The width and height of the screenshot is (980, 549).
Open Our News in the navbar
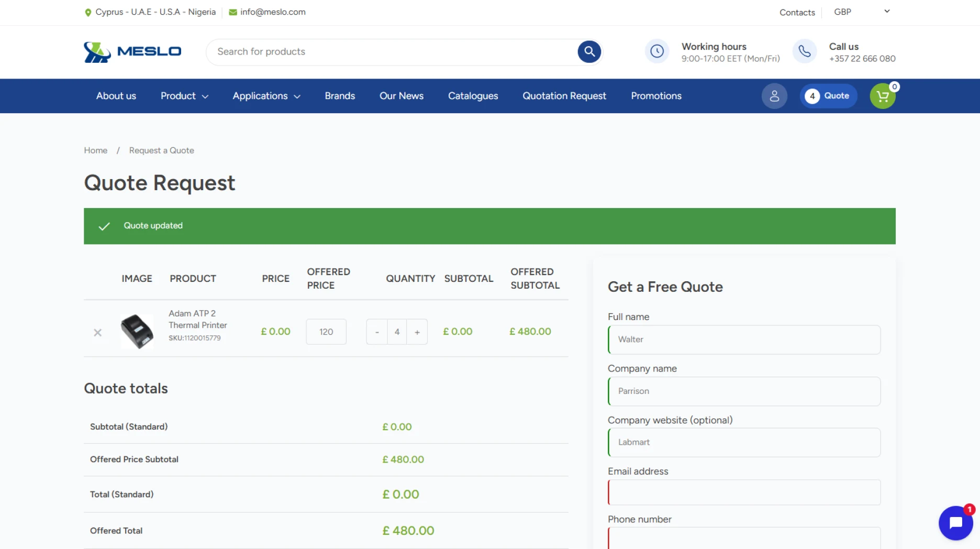(402, 96)
